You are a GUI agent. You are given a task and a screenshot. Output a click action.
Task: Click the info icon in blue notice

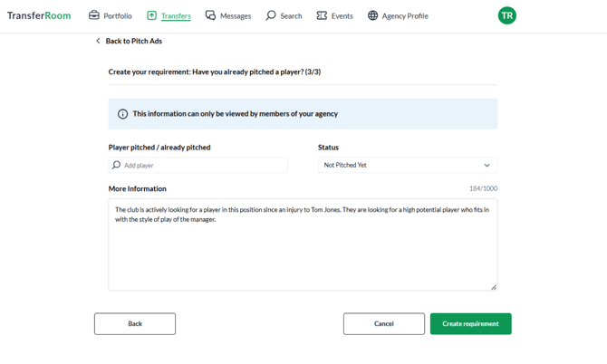point(122,114)
